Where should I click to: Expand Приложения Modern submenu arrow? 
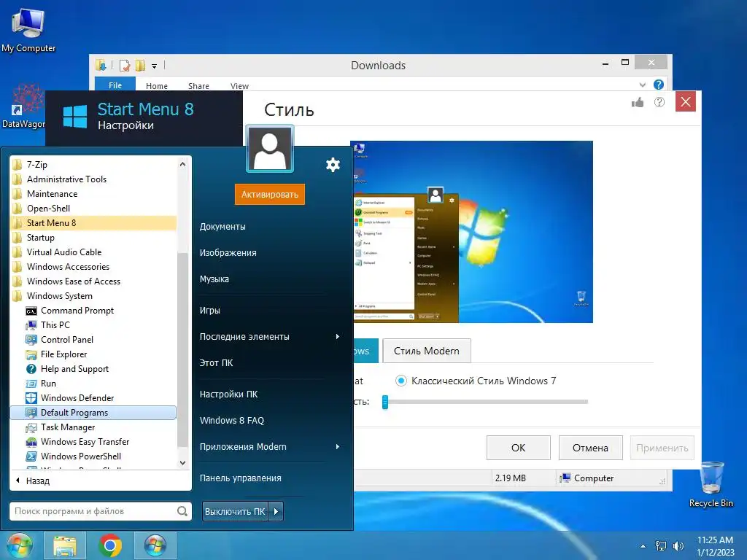coord(337,447)
